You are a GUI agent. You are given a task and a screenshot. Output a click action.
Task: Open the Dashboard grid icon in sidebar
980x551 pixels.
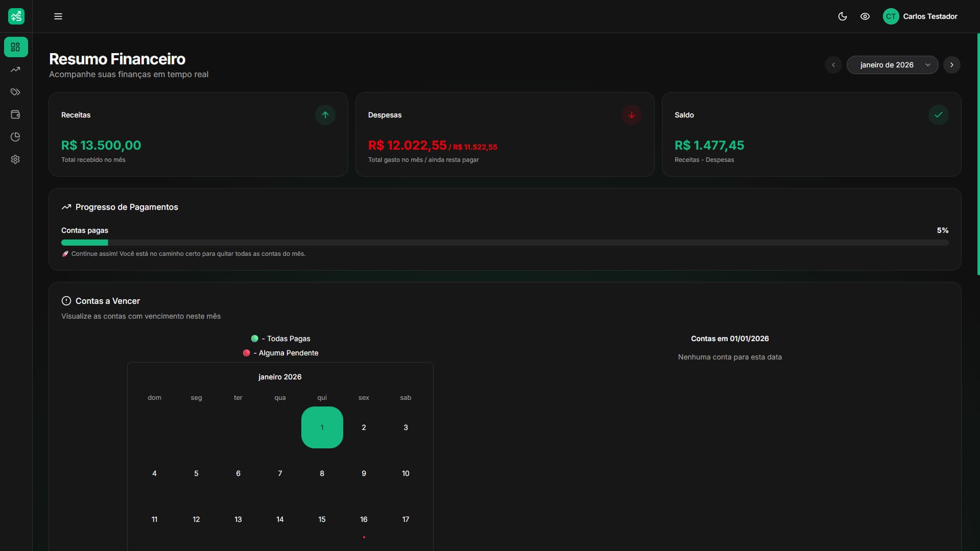16,47
